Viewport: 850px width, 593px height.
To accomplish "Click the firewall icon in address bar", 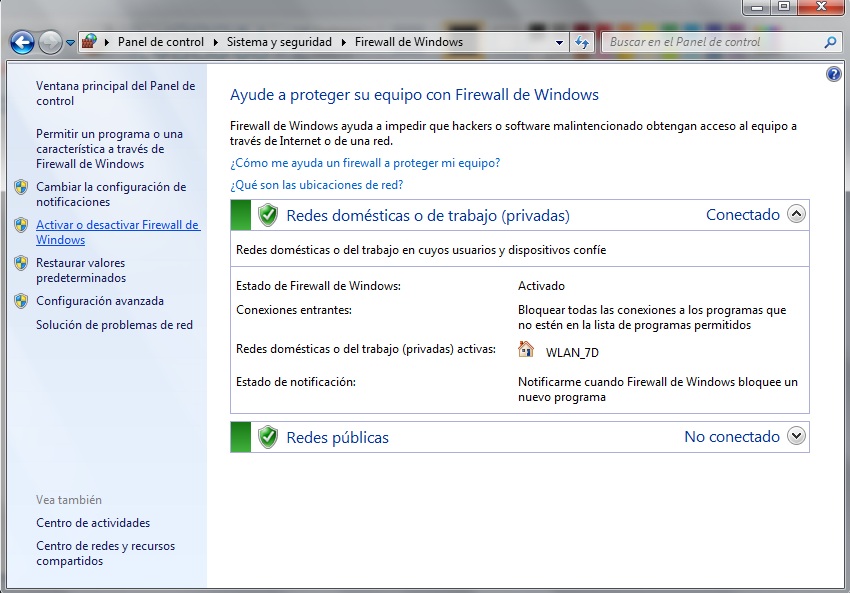I will tap(89, 42).
